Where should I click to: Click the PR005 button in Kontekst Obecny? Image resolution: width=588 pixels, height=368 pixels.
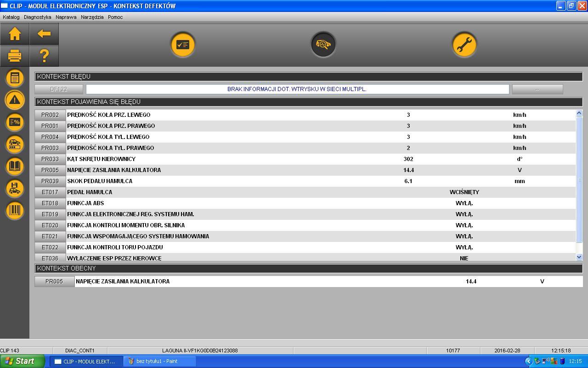coord(54,282)
